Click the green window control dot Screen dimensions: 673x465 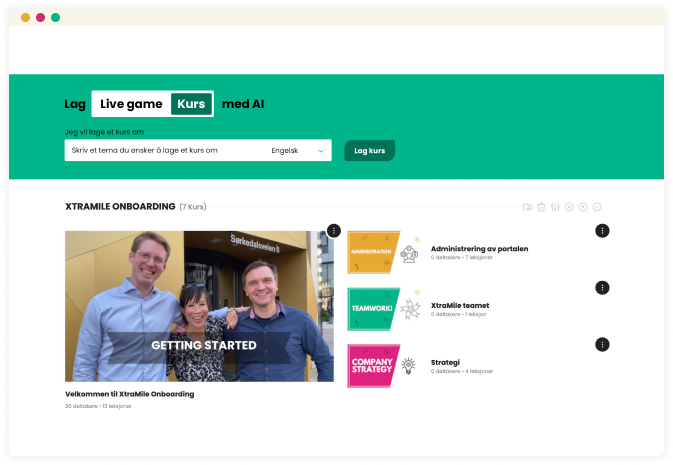[x=55, y=17]
